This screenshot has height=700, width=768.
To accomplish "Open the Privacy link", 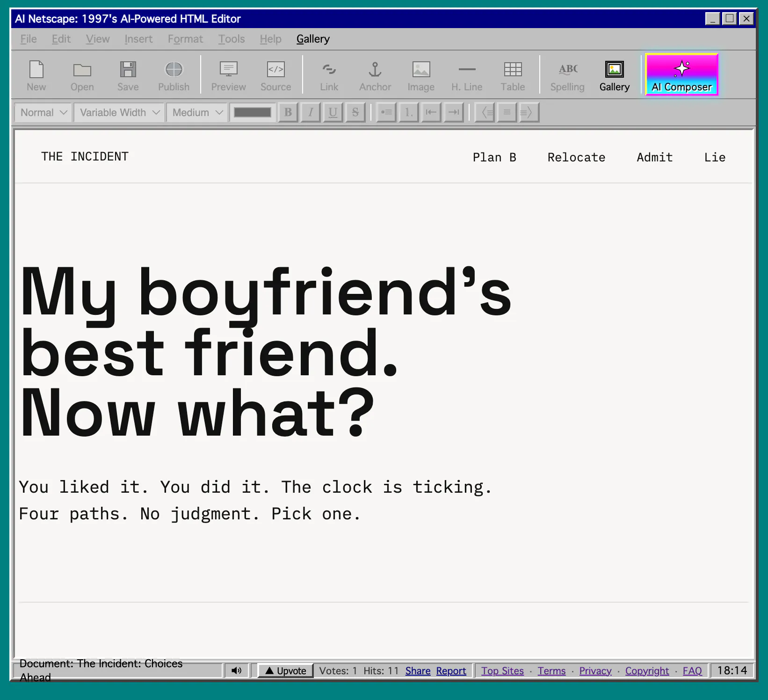I will tap(595, 671).
